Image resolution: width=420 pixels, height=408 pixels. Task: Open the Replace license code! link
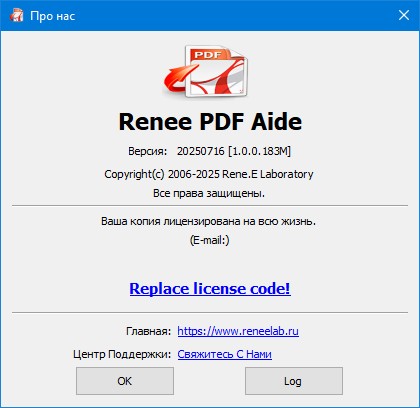(210, 289)
